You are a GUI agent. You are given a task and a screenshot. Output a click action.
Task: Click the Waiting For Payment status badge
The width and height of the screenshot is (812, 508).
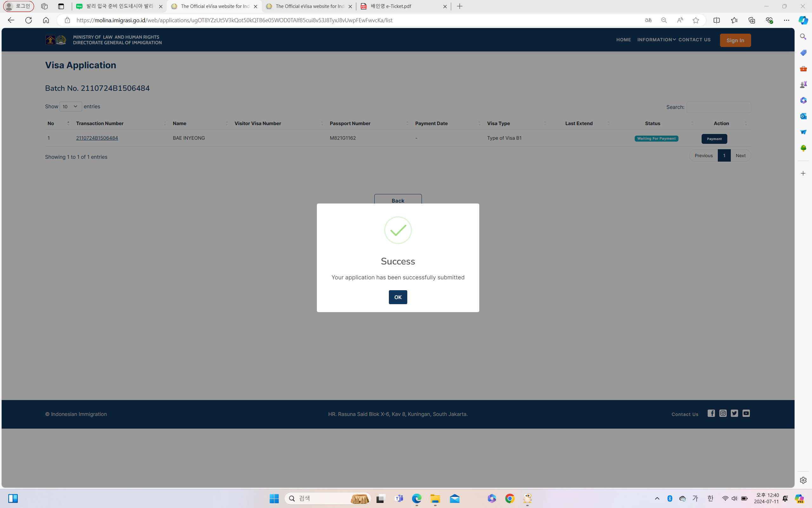[x=656, y=138]
